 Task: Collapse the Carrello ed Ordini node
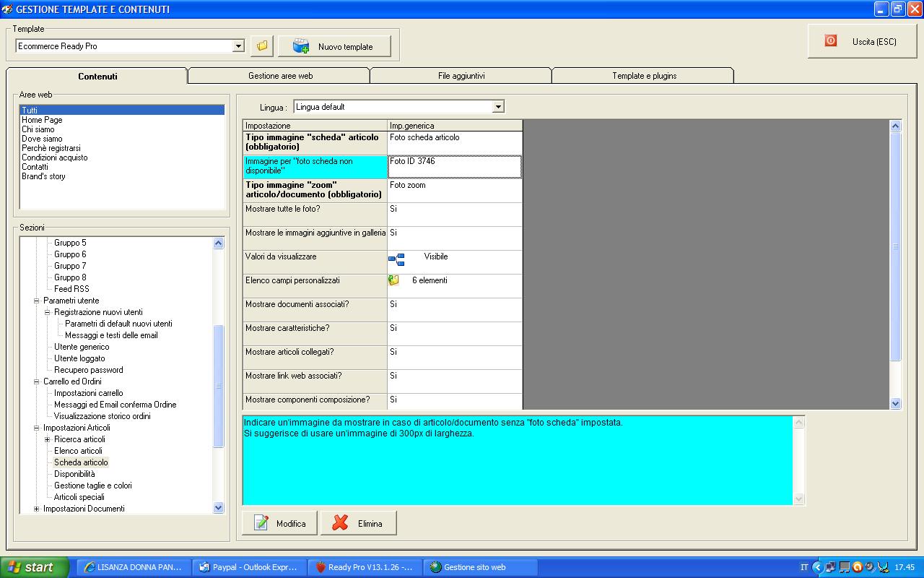pyautogui.click(x=37, y=381)
